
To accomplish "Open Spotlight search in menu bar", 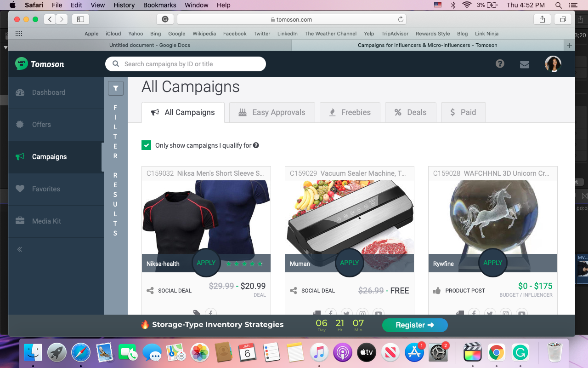I will coord(559,5).
